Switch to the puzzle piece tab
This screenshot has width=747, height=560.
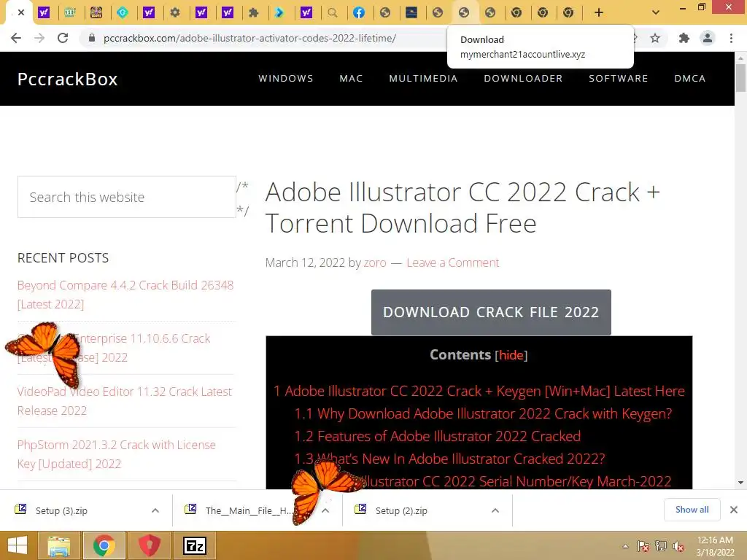coord(253,12)
